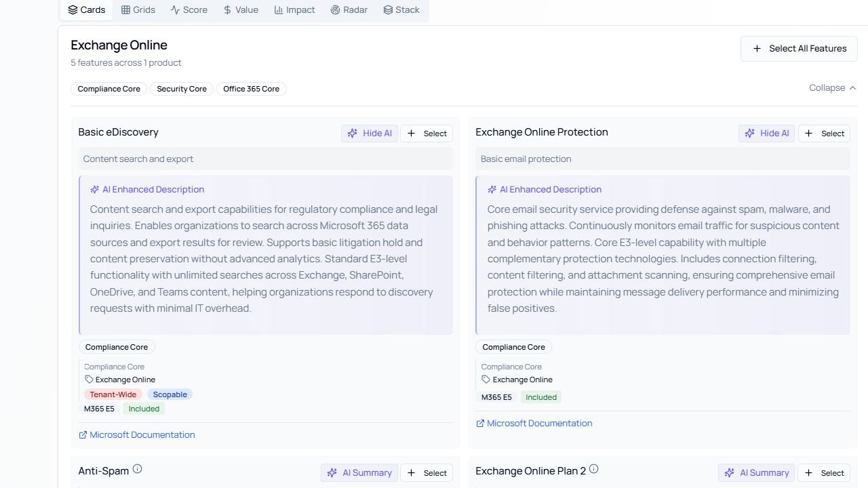Screen dimensions: 868x488
Task: Click '5 features across 1 product' subtitle
Action: pyautogui.click(x=126, y=63)
